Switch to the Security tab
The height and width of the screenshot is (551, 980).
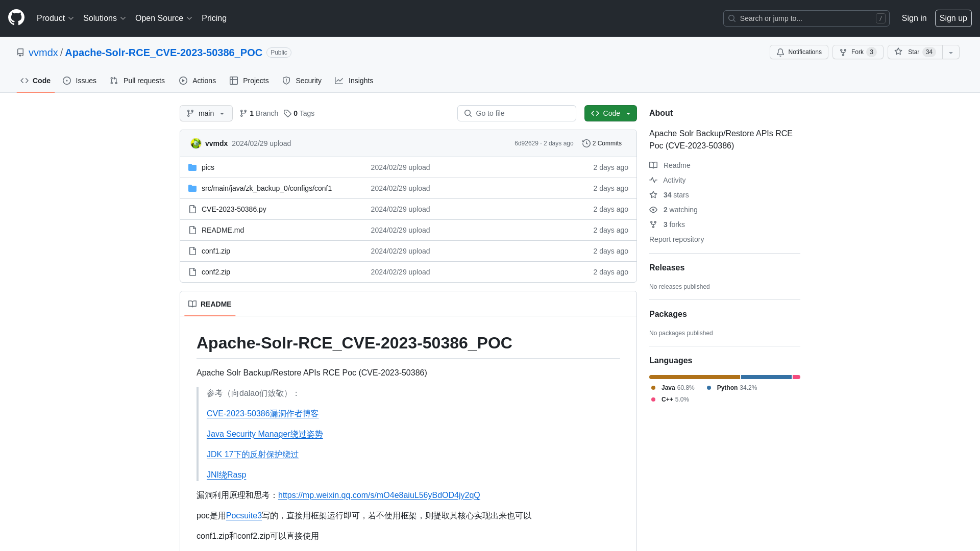(302, 81)
